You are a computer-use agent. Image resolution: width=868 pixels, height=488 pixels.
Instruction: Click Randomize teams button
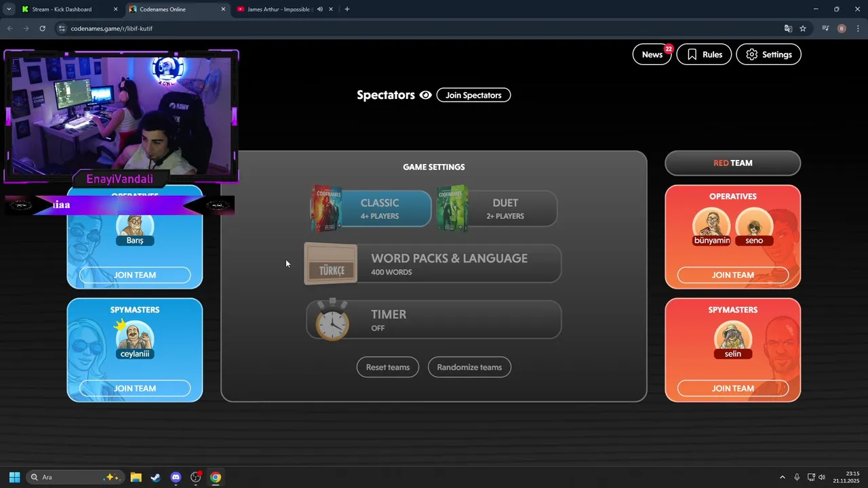click(469, 367)
